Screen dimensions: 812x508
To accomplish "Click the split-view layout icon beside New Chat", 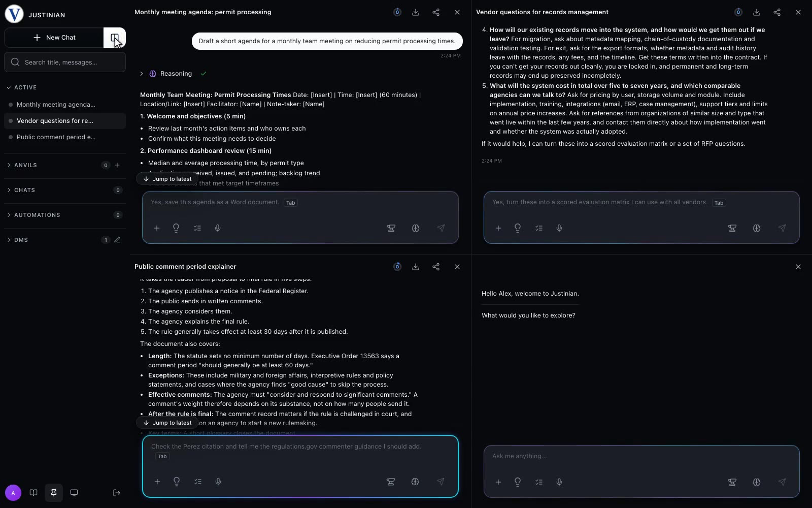I will [x=115, y=38].
